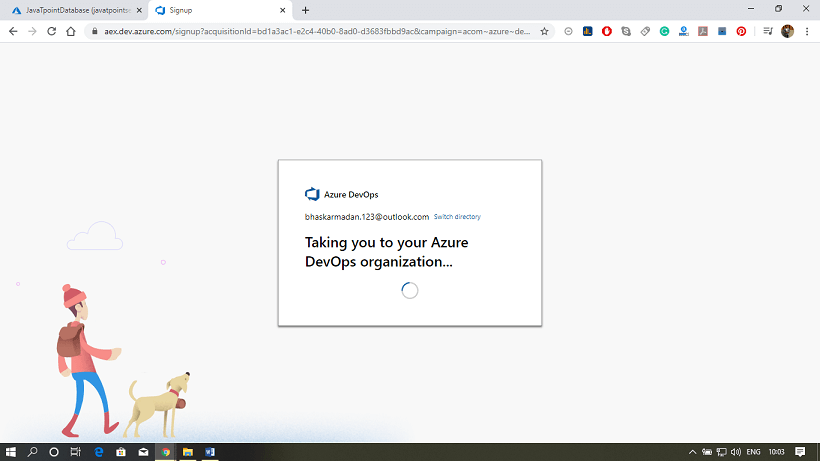
Task: Open File Explorer from the taskbar
Action: click(x=188, y=452)
